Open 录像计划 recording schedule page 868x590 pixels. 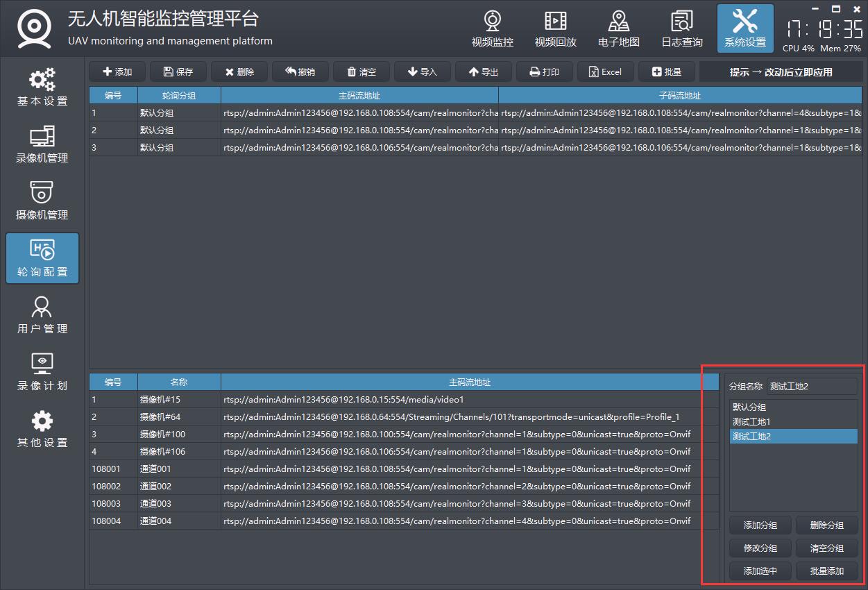click(42, 372)
